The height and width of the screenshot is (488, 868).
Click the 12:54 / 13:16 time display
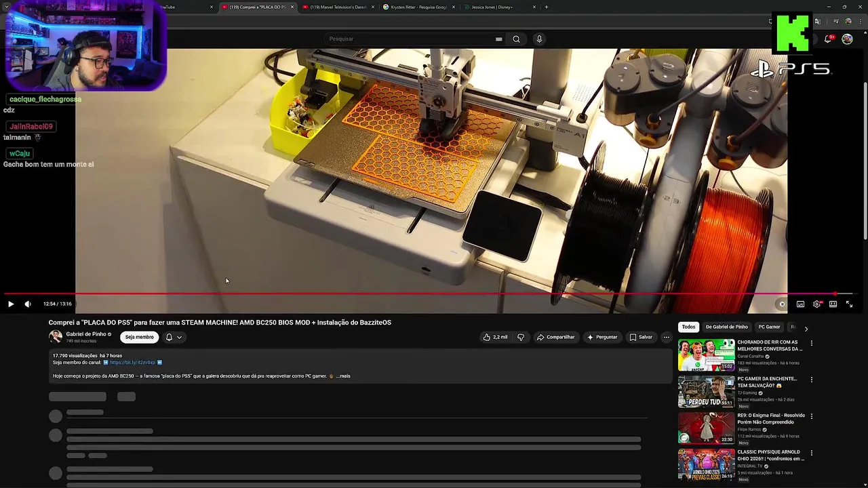coord(57,304)
